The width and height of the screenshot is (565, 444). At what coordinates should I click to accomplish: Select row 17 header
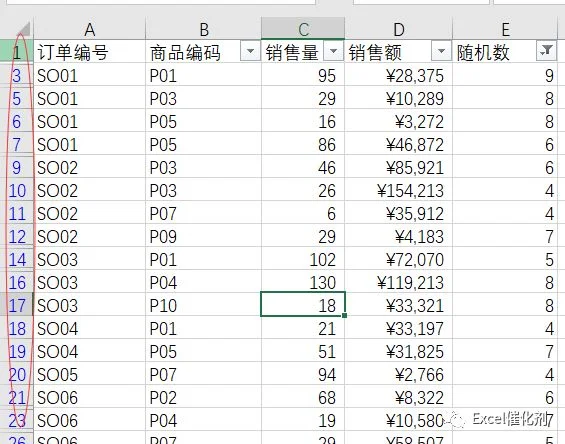[17, 306]
